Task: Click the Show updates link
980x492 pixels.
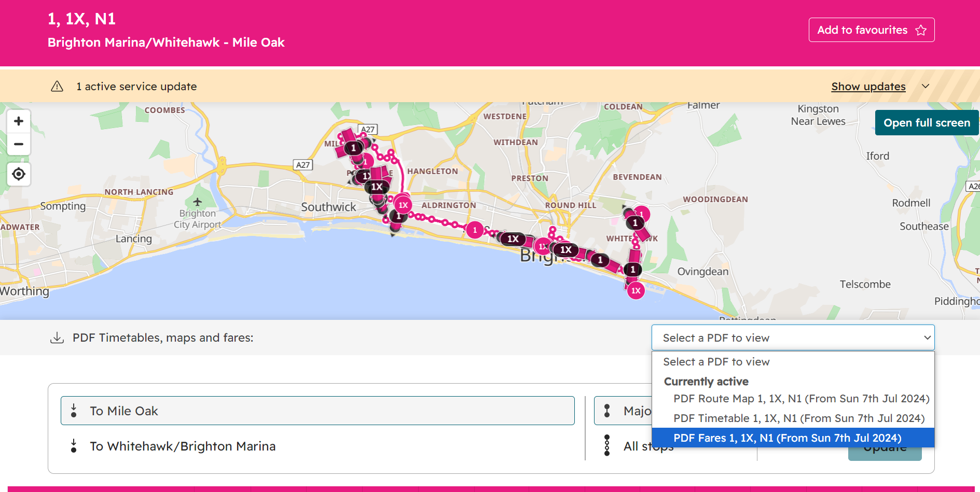Action: point(868,86)
